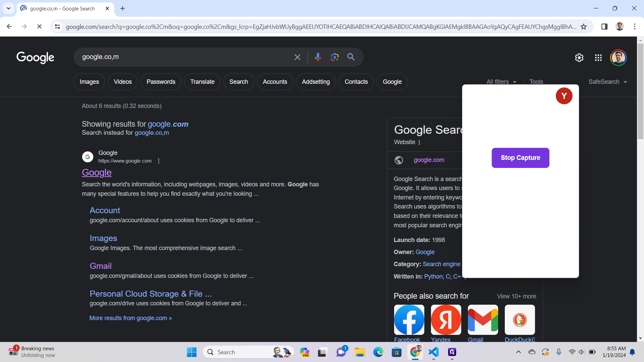This screenshot has height=362, width=644.
Task: Open the Facebook thumbnail in People also search
Action: click(x=409, y=320)
